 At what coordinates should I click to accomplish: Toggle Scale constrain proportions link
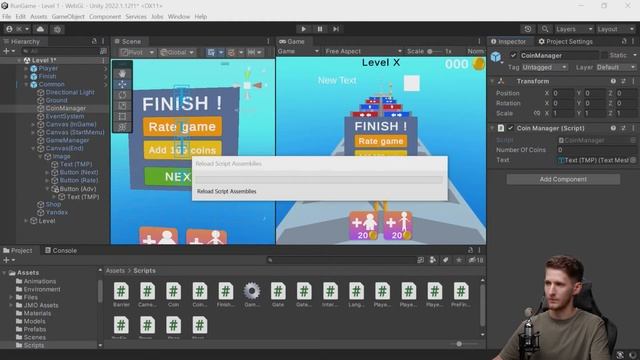point(537,113)
